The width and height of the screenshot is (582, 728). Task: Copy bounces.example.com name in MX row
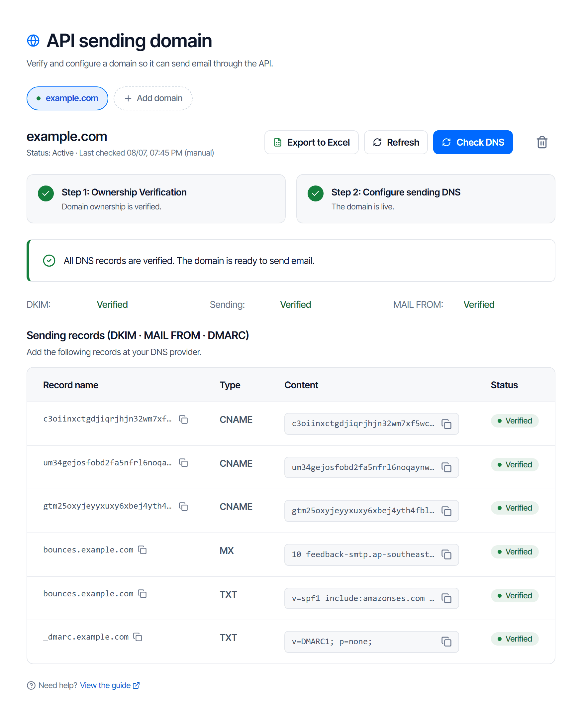[x=142, y=550]
